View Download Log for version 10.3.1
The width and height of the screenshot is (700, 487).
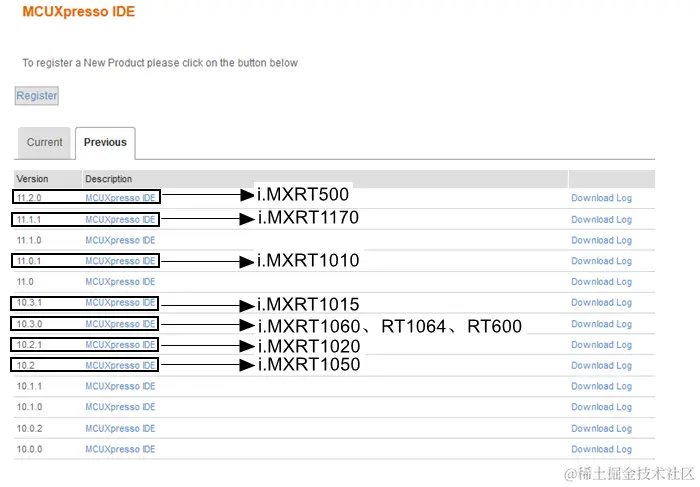click(601, 303)
